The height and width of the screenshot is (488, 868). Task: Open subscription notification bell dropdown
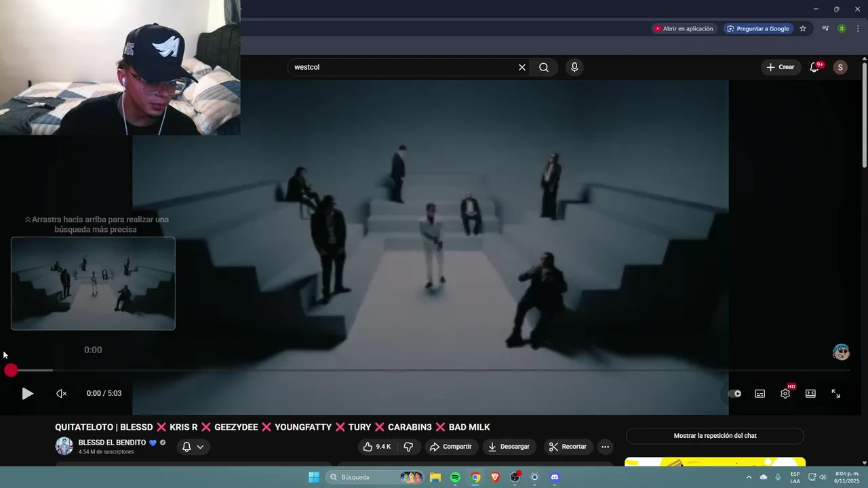click(x=193, y=447)
